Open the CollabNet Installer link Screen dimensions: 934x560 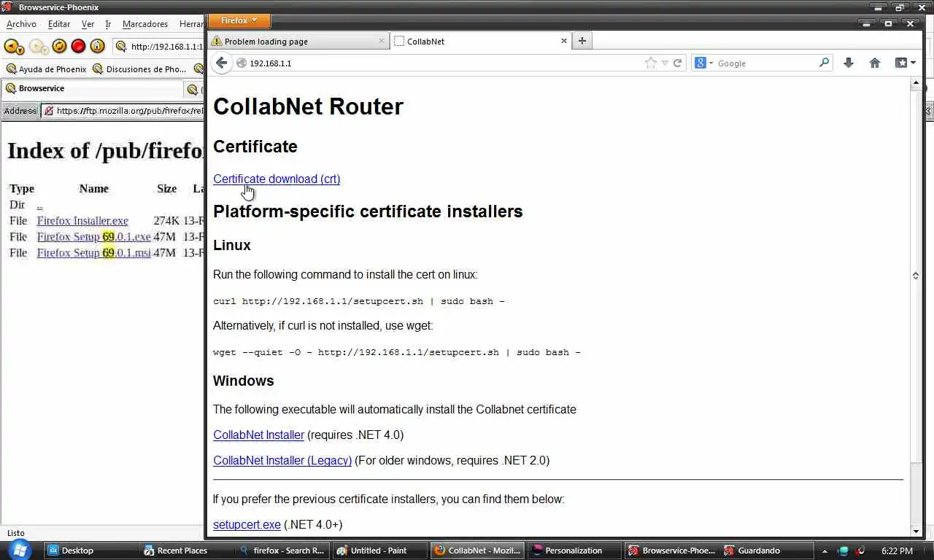tap(258, 435)
